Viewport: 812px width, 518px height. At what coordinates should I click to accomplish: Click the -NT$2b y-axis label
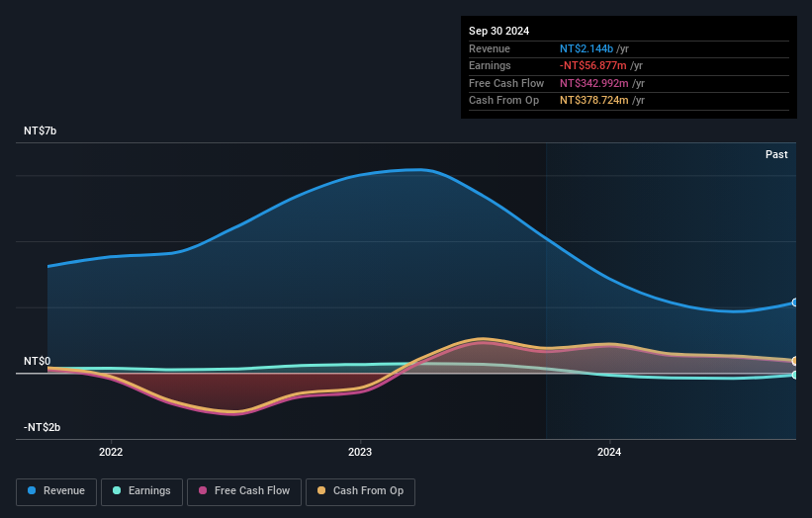pos(42,427)
